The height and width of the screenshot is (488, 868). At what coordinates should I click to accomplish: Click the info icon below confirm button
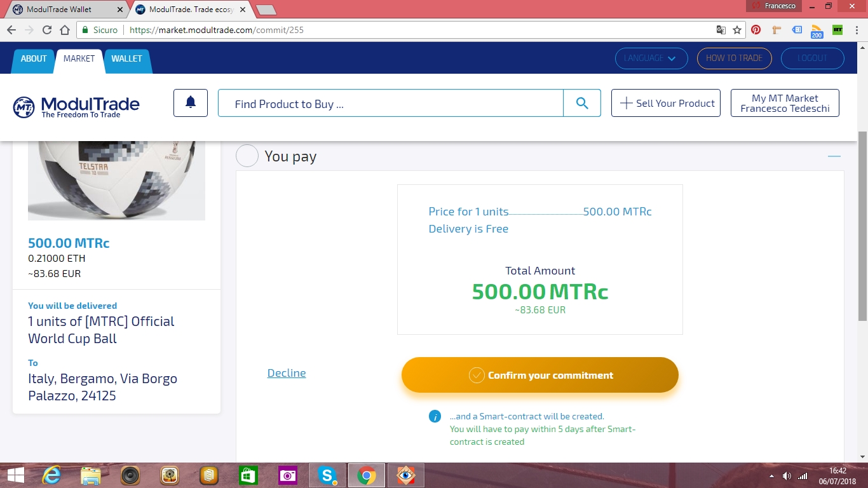(435, 417)
